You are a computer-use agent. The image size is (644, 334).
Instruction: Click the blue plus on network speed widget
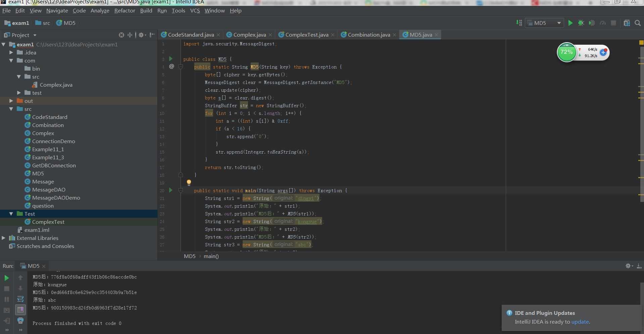click(x=603, y=52)
